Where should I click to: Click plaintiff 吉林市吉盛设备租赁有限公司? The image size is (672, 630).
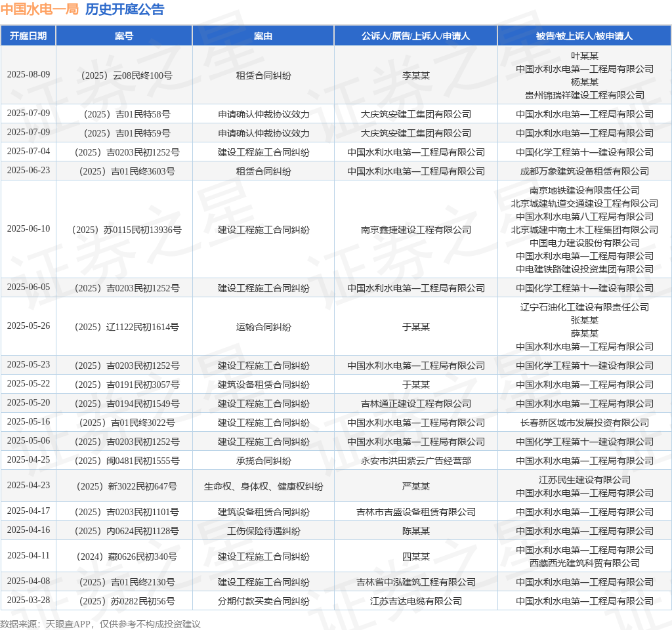[415, 512]
